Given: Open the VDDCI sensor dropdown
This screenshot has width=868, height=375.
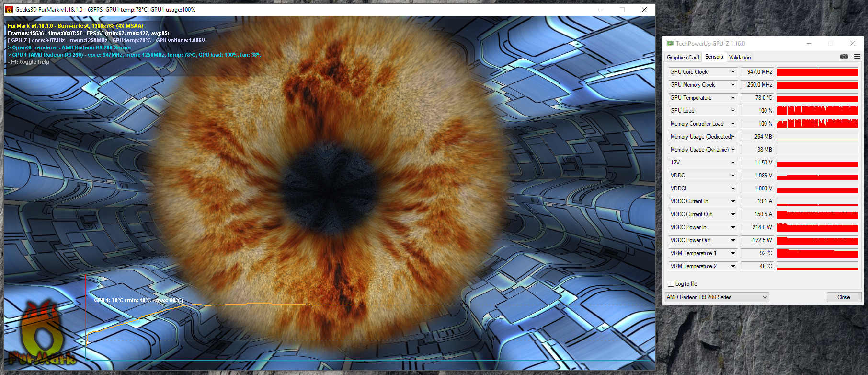Looking at the screenshot, I should [x=733, y=188].
